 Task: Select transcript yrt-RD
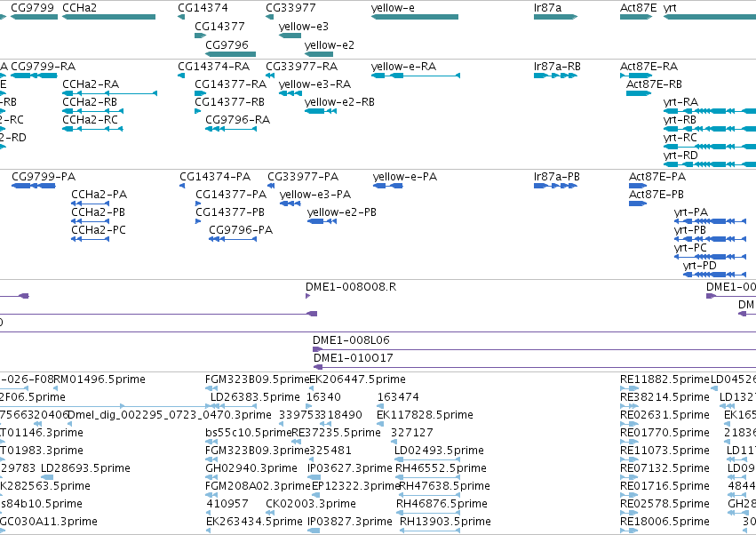pyautogui.click(x=710, y=164)
